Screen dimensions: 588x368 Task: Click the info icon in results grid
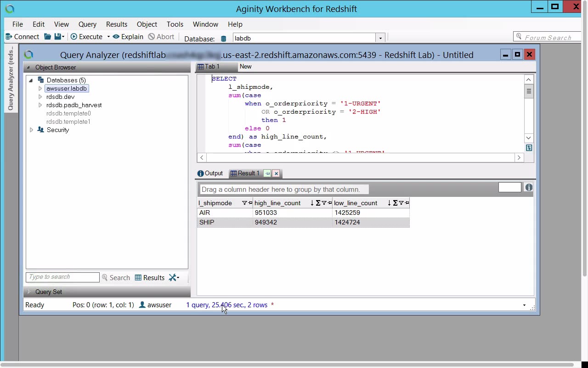click(529, 187)
